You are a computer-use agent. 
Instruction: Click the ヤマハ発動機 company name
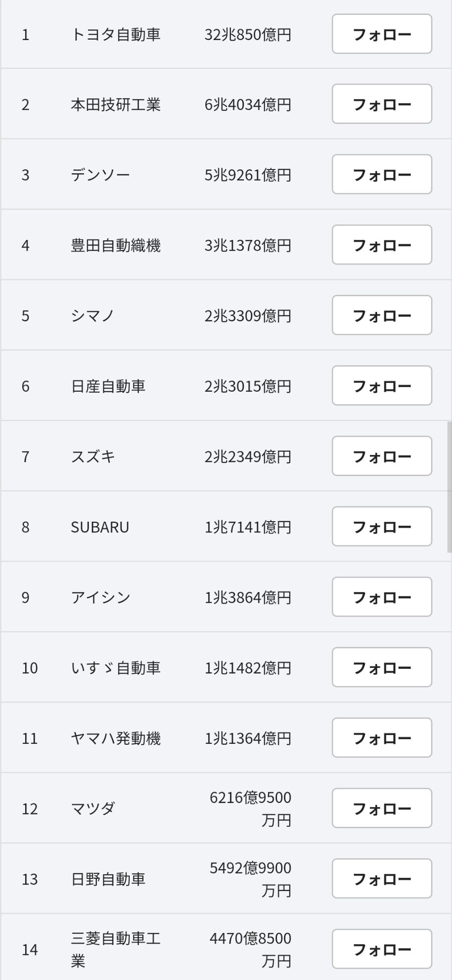click(115, 738)
